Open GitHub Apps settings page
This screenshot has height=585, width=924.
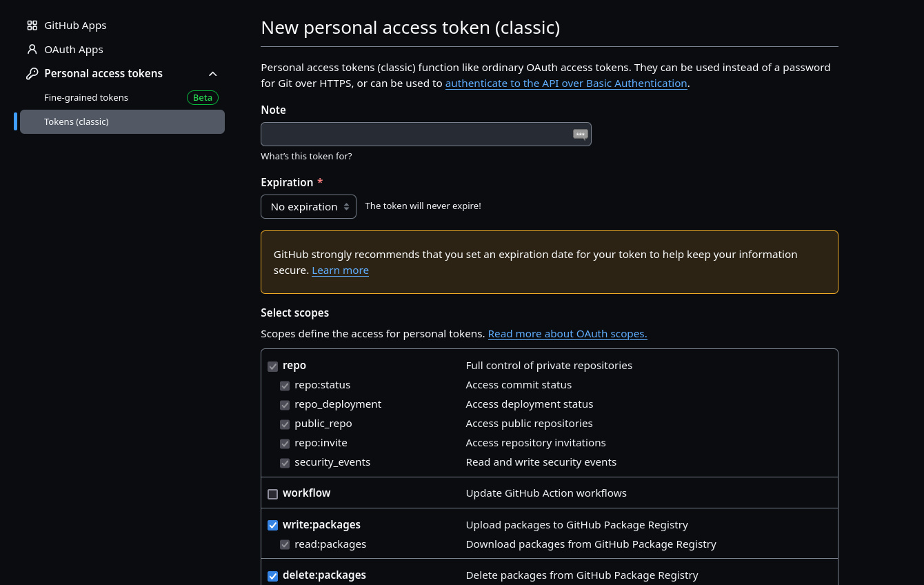point(75,26)
